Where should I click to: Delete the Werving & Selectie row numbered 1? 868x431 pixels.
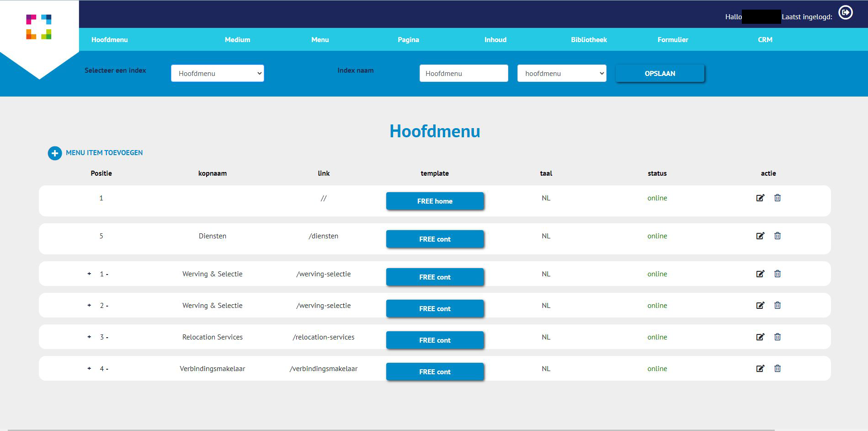tap(777, 274)
